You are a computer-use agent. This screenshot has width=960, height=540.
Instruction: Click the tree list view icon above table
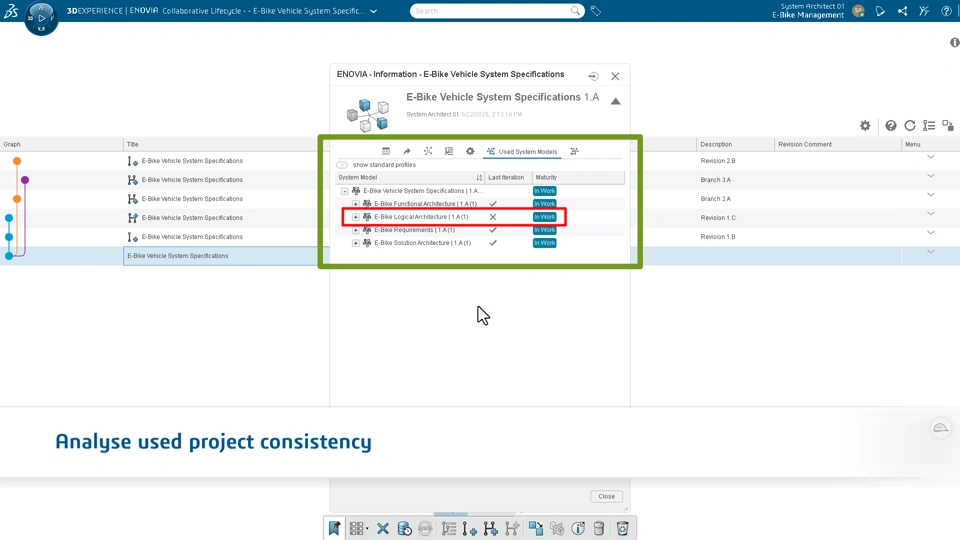[x=929, y=126]
